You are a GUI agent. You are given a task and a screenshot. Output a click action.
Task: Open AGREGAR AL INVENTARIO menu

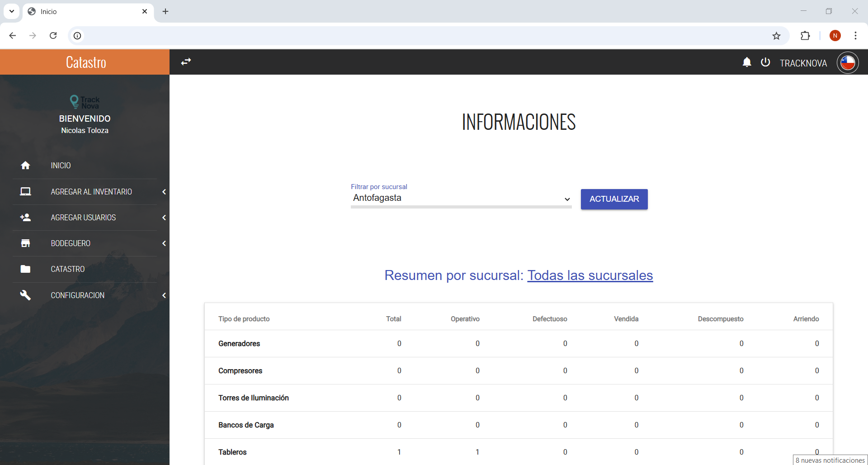pos(91,192)
